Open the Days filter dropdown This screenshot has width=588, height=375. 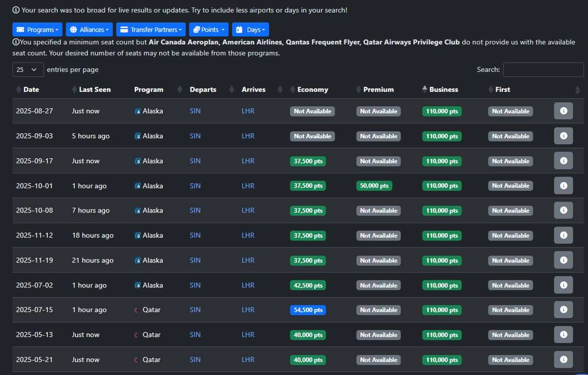click(250, 30)
